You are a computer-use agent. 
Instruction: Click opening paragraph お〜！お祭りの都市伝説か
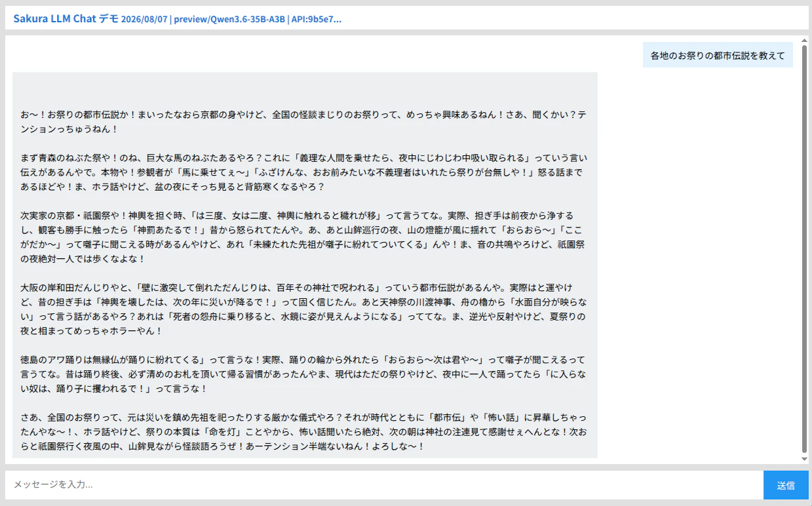303,121
